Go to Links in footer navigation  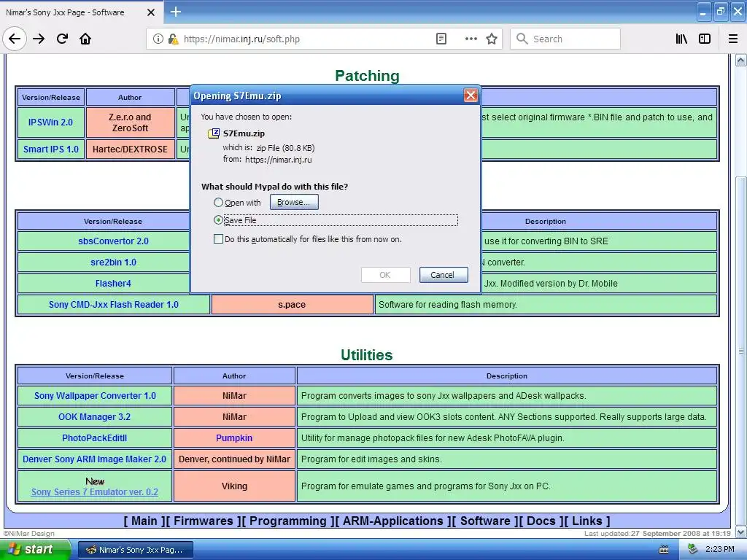click(x=587, y=521)
